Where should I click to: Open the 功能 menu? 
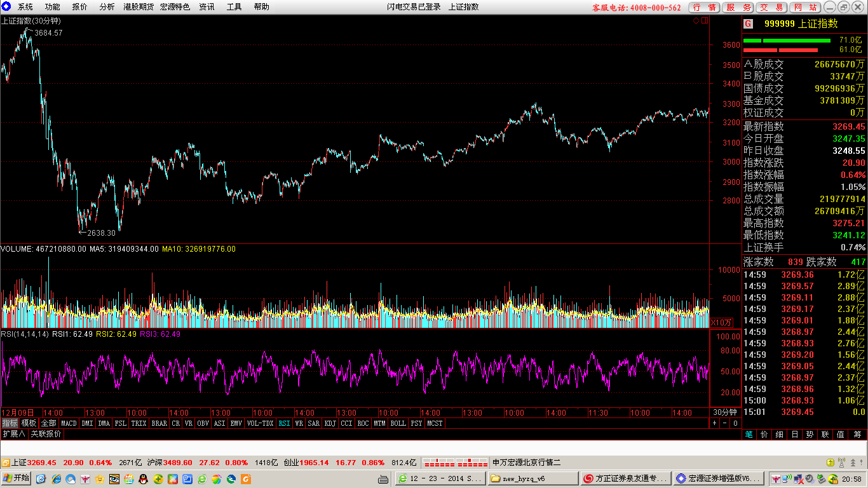point(53,7)
